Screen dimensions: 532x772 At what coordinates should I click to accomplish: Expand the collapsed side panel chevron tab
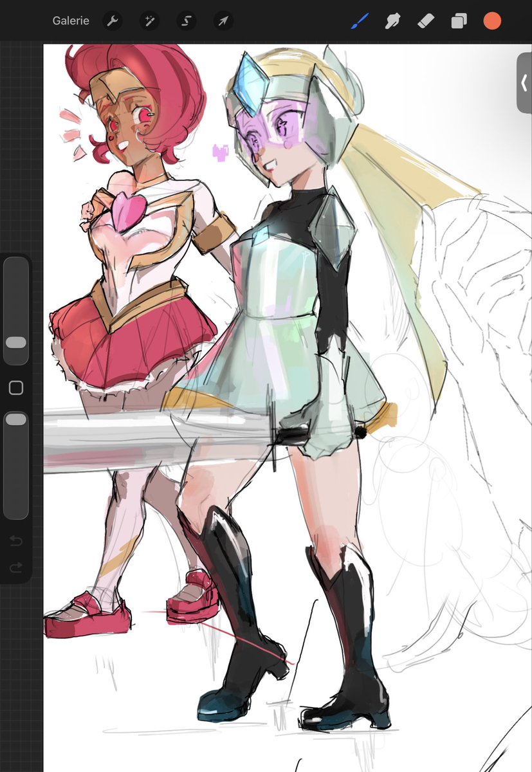point(524,83)
